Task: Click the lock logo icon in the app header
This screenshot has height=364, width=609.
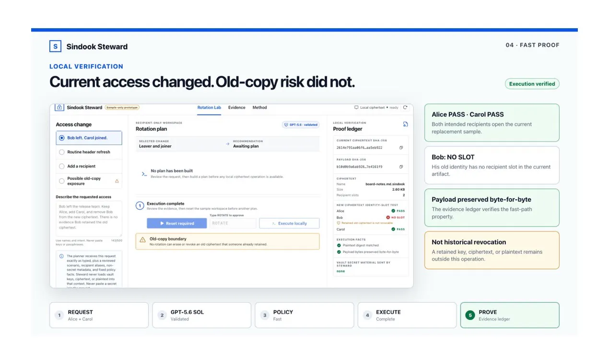Action: point(59,108)
